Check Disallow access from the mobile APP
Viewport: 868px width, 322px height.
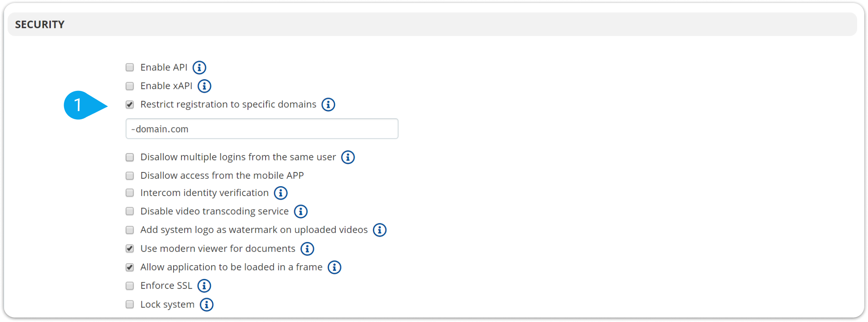tap(130, 176)
